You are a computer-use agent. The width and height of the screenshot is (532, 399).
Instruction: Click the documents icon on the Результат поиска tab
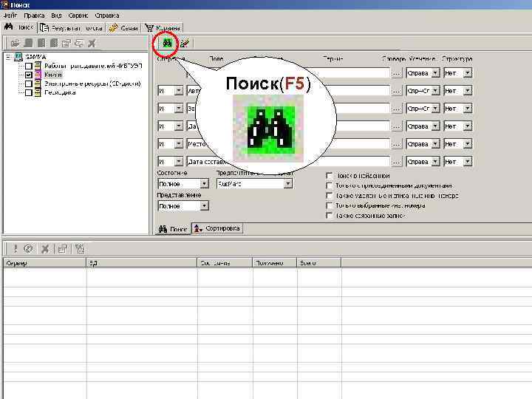click(x=44, y=27)
